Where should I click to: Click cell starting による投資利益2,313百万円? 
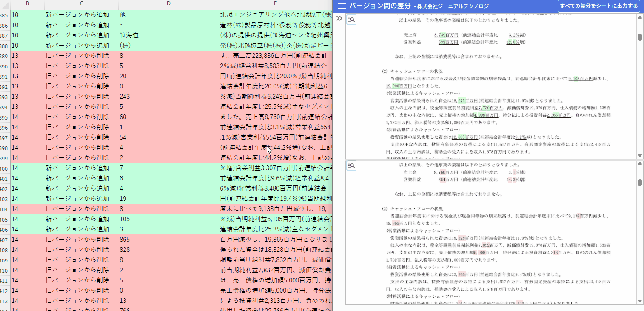(275, 301)
